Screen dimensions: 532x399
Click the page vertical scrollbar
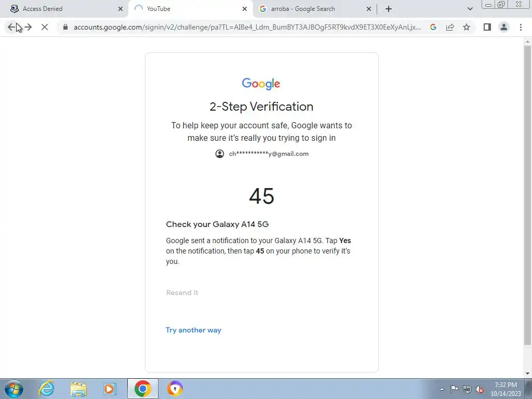527,195
